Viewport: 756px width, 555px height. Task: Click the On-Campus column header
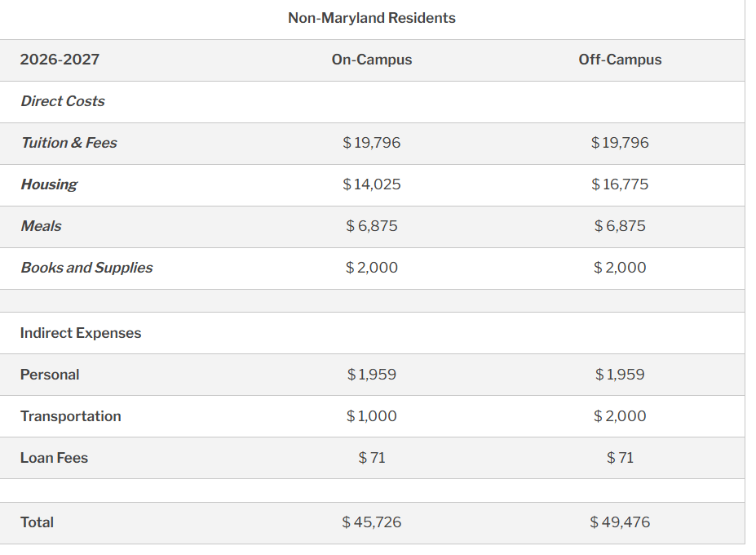pos(372,60)
